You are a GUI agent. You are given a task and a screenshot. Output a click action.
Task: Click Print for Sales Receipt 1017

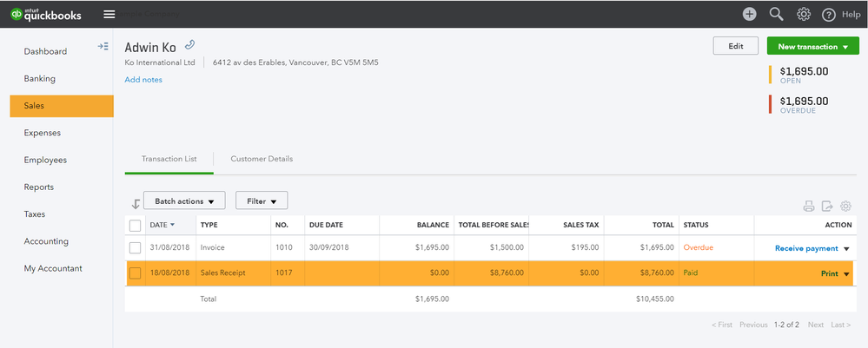pos(829,273)
